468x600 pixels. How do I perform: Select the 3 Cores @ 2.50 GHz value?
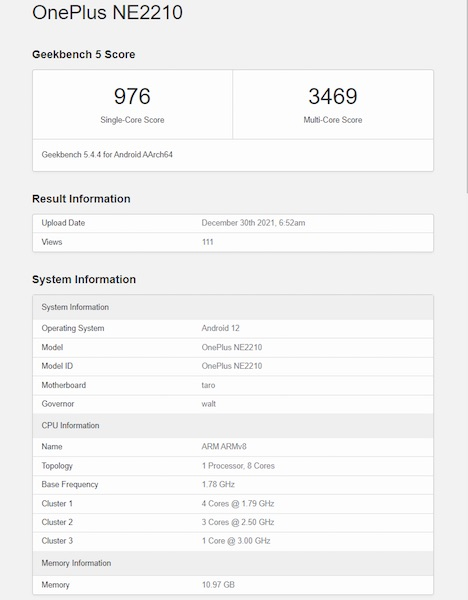[238, 522]
